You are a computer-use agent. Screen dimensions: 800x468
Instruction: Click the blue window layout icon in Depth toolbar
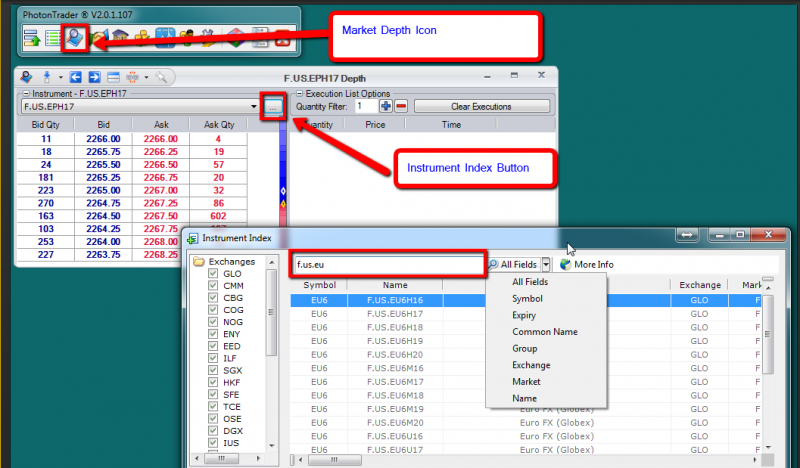click(x=113, y=77)
